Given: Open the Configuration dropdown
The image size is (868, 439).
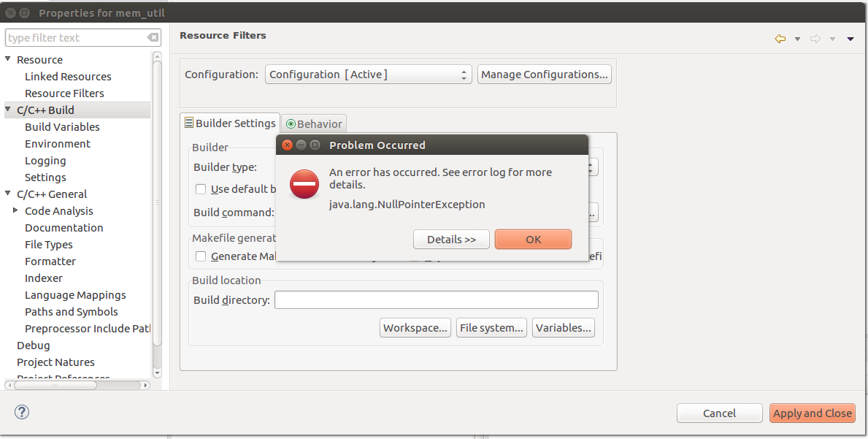Looking at the screenshot, I should (368, 75).
